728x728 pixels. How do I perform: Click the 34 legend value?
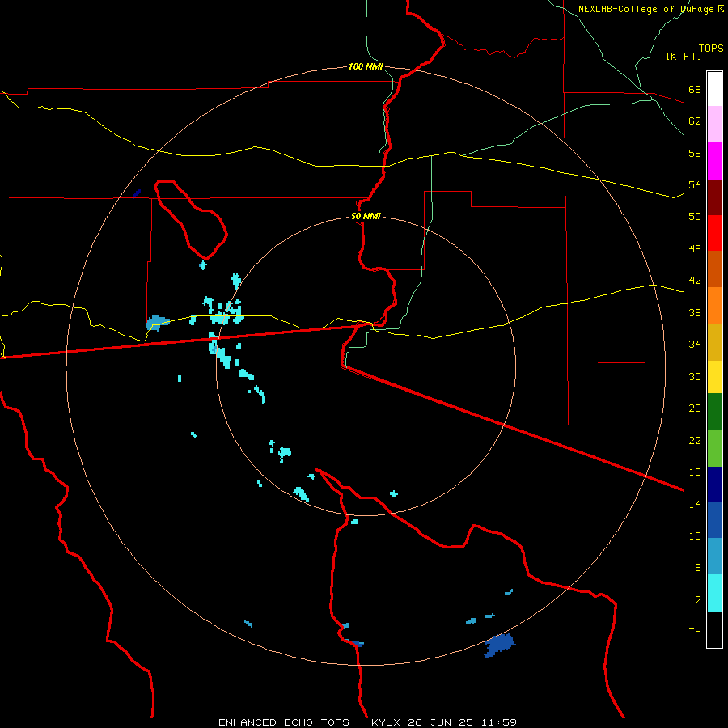point(695,345)
